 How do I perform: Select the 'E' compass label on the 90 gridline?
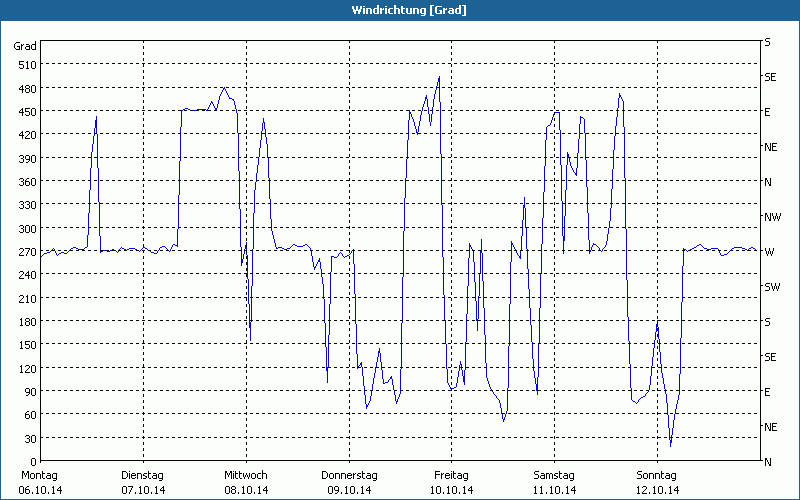click(767, 392)
